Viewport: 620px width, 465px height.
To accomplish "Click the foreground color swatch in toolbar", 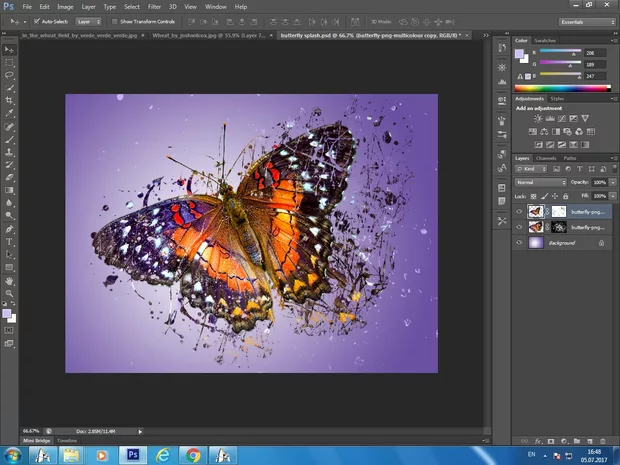I will point(7,313).
